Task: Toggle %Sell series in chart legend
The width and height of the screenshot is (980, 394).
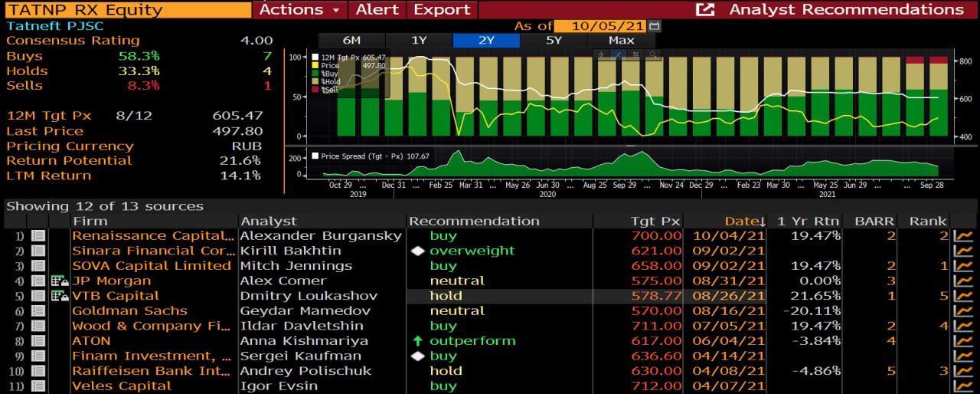Action: coord(325,90)
